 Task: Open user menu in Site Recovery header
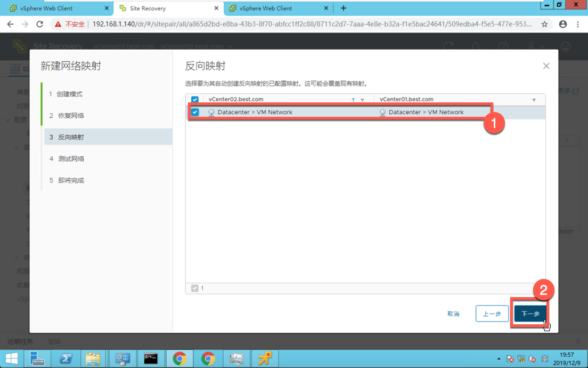point(535,46)
